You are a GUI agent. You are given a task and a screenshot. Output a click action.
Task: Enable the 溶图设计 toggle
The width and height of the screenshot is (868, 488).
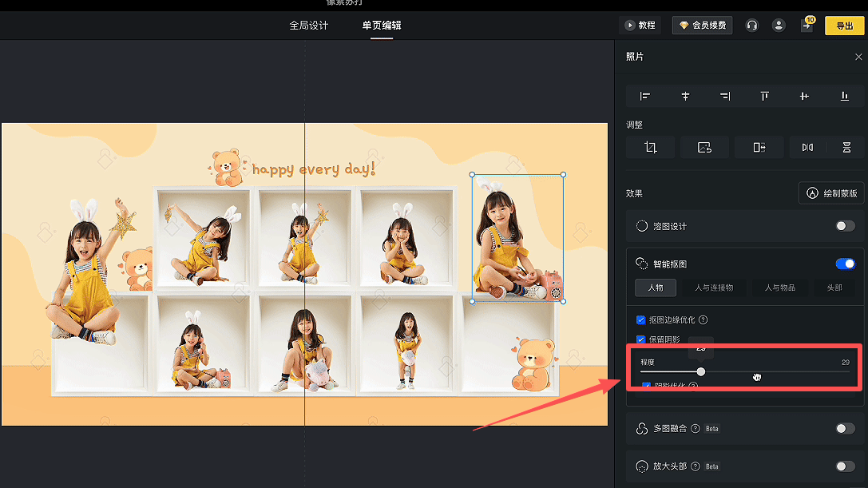[845, 226]
